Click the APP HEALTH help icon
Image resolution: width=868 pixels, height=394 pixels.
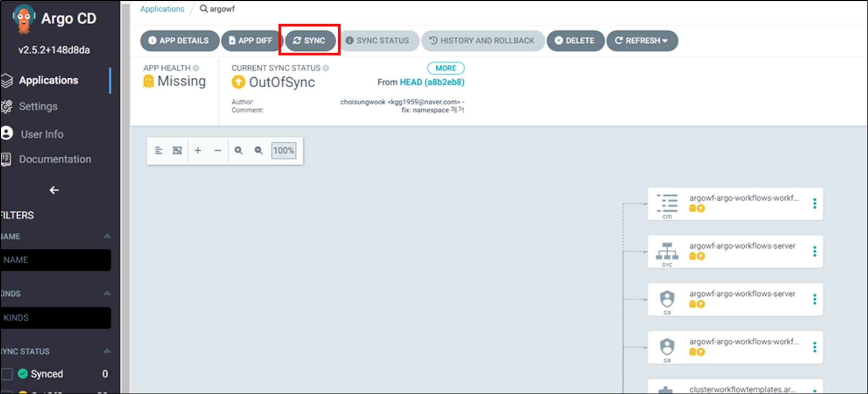[x=196, y=68]
